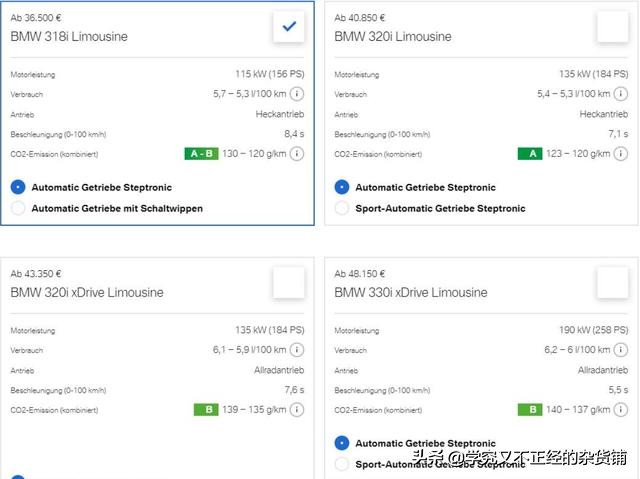The height and width of the screenshot is (479, 640).
Task: Open the BMW 318i Limousine title
Action: pyautogui.click(x=69, y=36)
